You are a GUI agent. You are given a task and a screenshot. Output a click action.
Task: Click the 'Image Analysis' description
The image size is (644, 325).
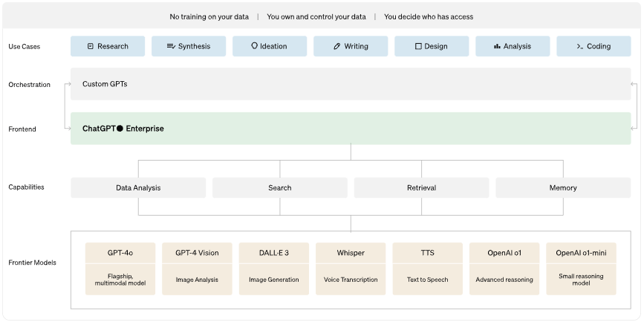pos(197,280)
